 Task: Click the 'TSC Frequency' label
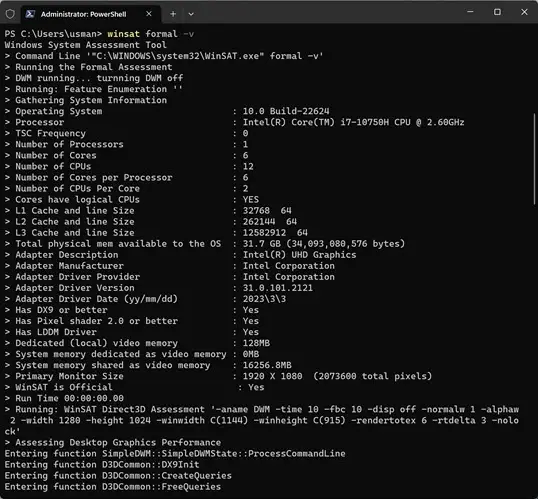pos(50,133)
